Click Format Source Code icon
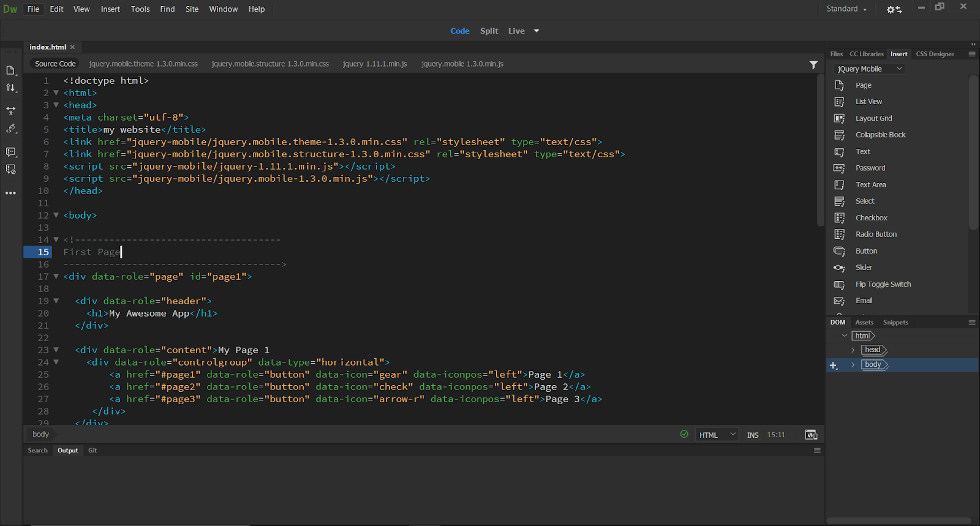 coord(10,170)
